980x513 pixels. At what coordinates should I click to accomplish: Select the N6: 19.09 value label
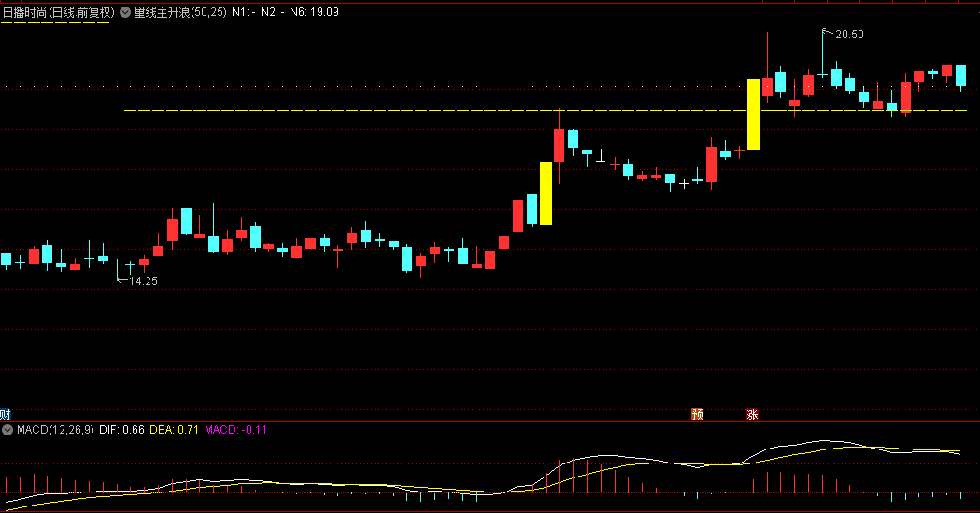315,12
